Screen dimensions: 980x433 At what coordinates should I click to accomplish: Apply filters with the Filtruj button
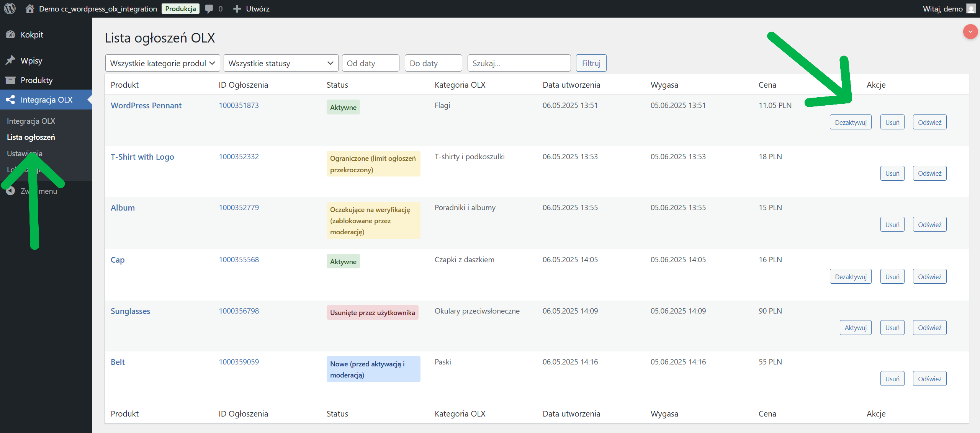591,63
